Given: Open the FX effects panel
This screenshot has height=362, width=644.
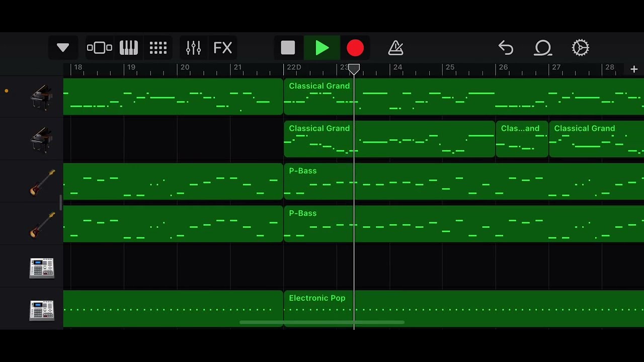Looking at the screenshot, I should coord(223,48).
